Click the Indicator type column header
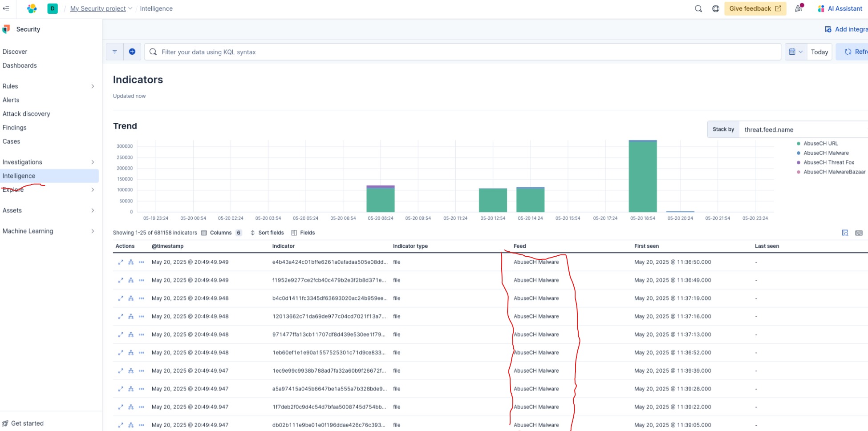 pos(410,246)
